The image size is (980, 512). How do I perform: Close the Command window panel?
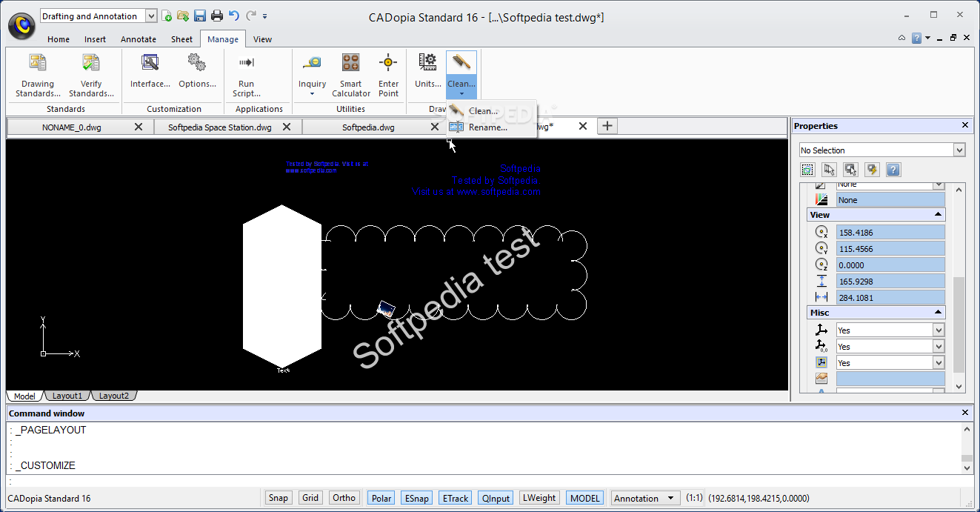[x=965, y=413]
